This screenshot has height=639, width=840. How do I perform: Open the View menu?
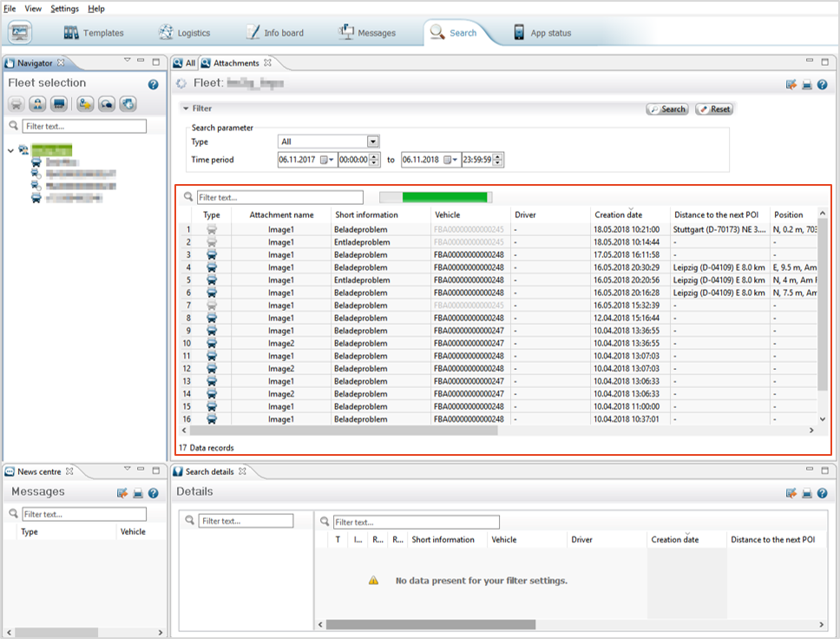click(33, 9)
